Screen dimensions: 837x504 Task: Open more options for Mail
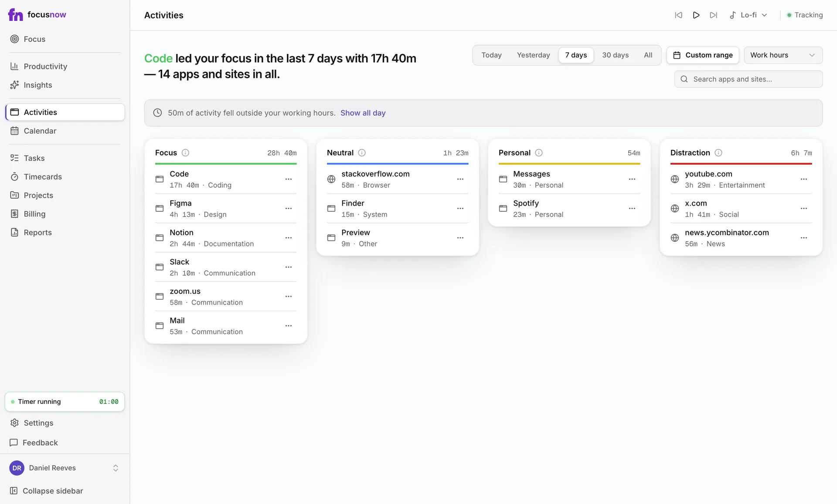tap(289, 326)
